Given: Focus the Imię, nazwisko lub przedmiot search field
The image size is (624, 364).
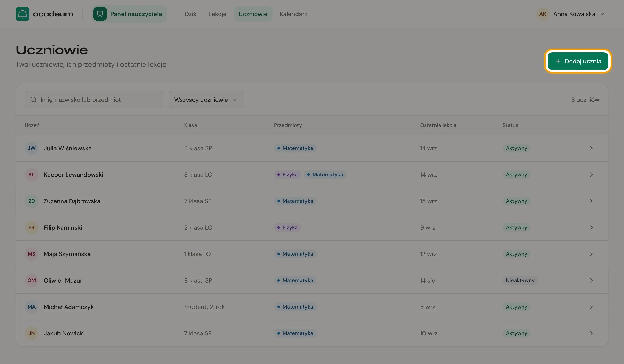Looking at the screenshot, I should pos(94,99).
